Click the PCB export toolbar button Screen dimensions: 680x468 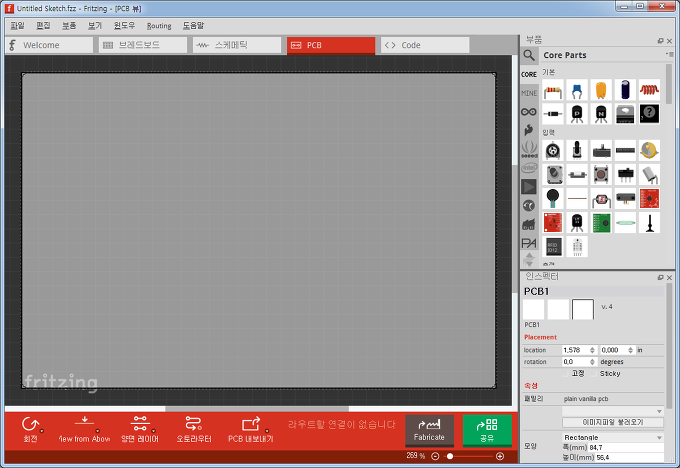pyautogui.click(x=251, y=430)
